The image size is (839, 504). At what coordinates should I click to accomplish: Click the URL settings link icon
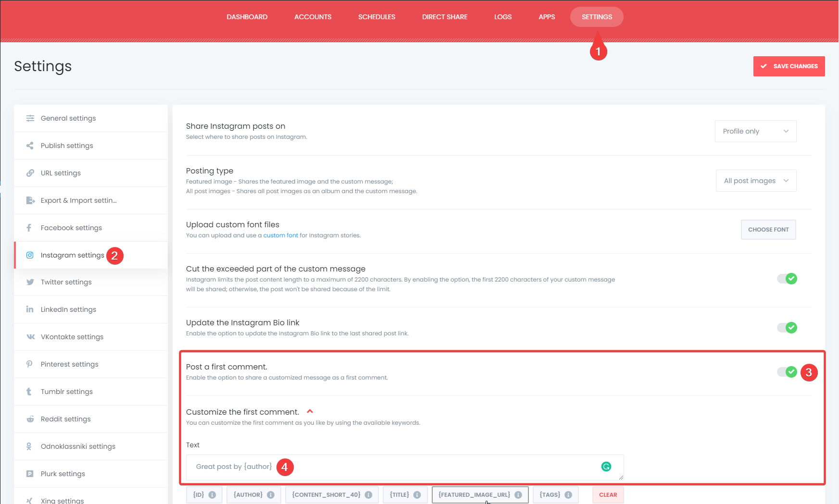(x=30, y=173)
